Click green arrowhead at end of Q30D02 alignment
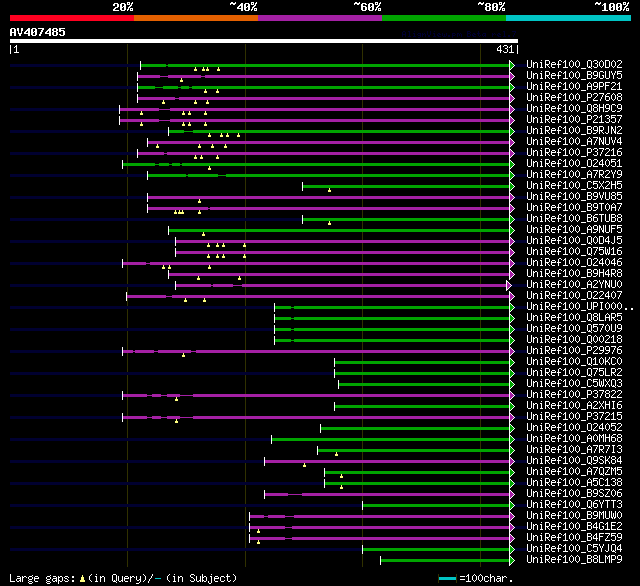 [512, 65]
